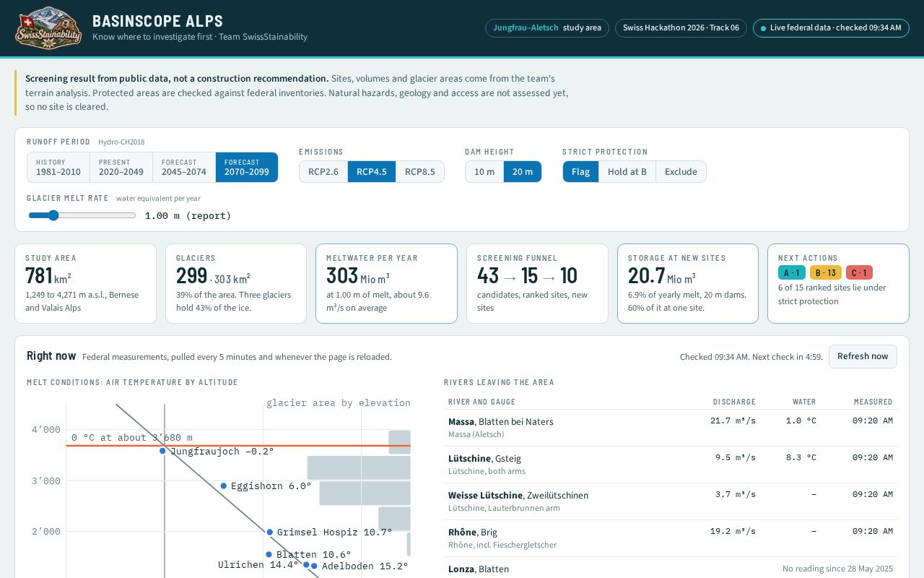Viewport: 924px width, 578px height.
Task: Click the '1.00 m (report)' melt rate value
Action: tap(188, 215)
